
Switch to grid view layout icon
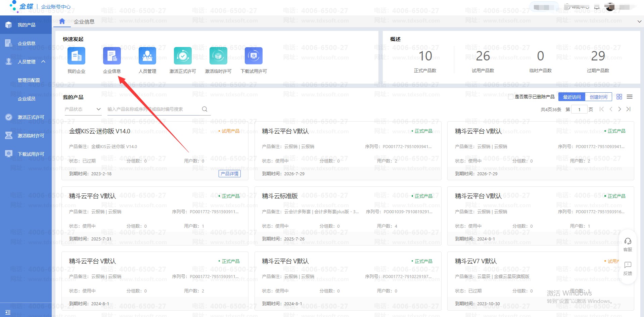(619, 97)
